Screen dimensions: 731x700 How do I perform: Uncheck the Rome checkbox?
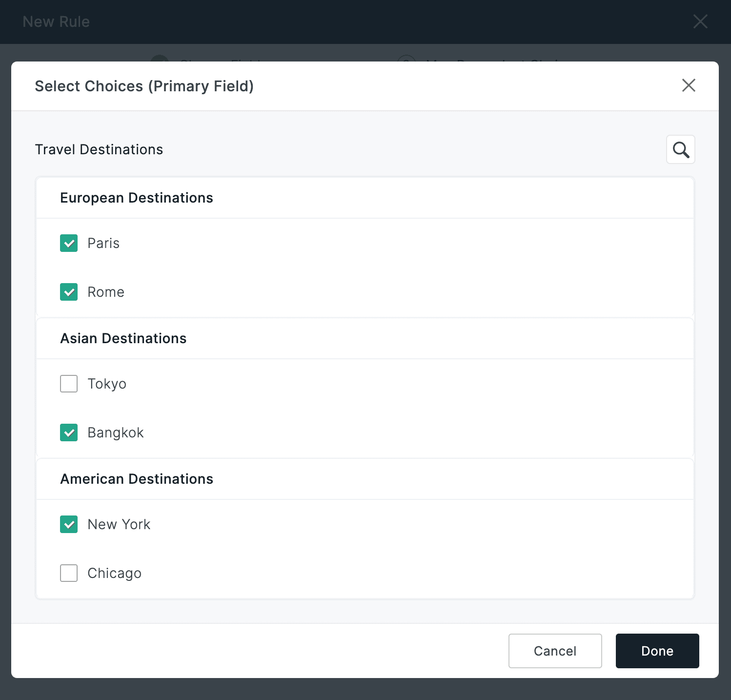click(x=69, y=292)
